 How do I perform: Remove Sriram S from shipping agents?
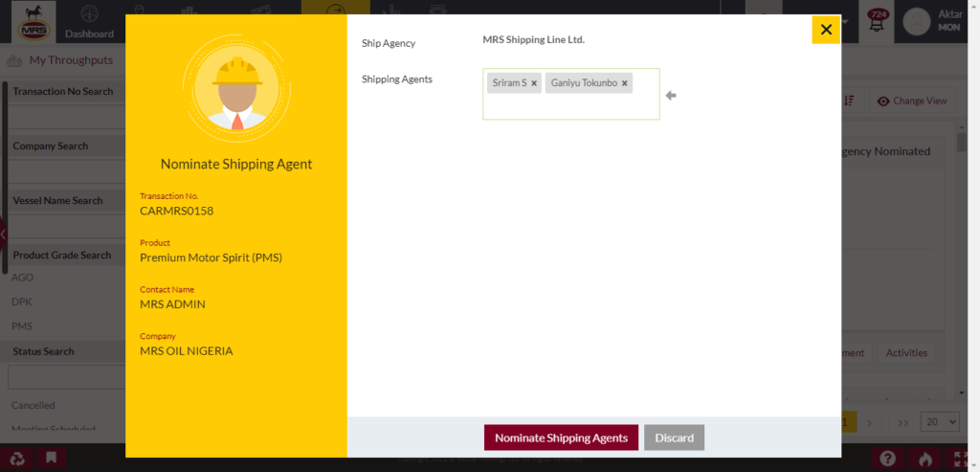(534, 83)
